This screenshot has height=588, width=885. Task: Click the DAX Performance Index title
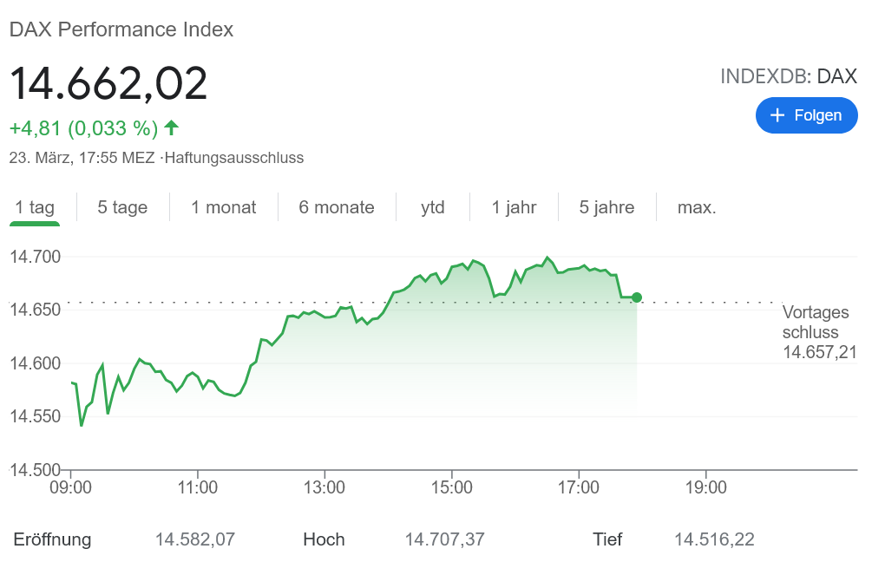tap(121, 29)
